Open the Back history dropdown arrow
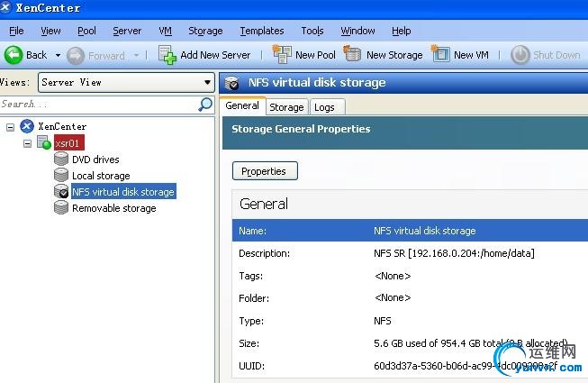The width and height of the screenshot is (588, 383). click(x=58, y=56)
